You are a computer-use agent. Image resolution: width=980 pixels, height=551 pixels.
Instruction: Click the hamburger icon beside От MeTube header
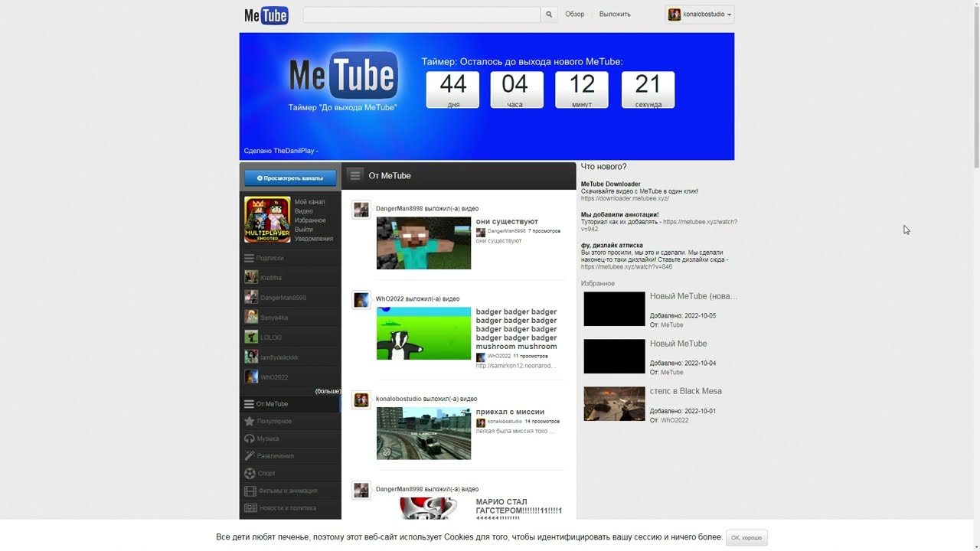pyautogui.click(x=354, y=175)
